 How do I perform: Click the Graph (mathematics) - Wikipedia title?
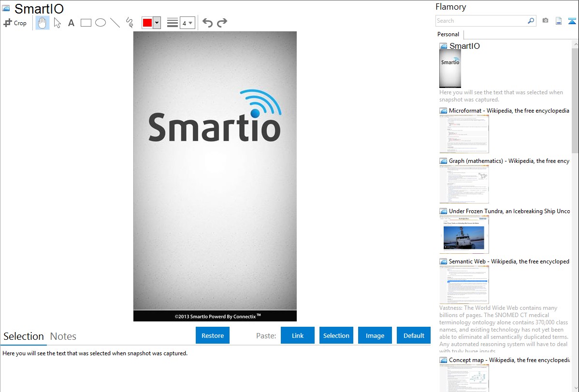[509, 161]
